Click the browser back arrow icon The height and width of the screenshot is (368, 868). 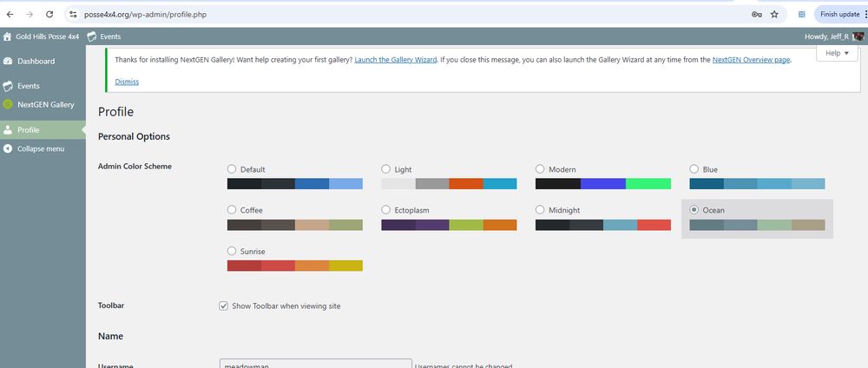point(10,15)
